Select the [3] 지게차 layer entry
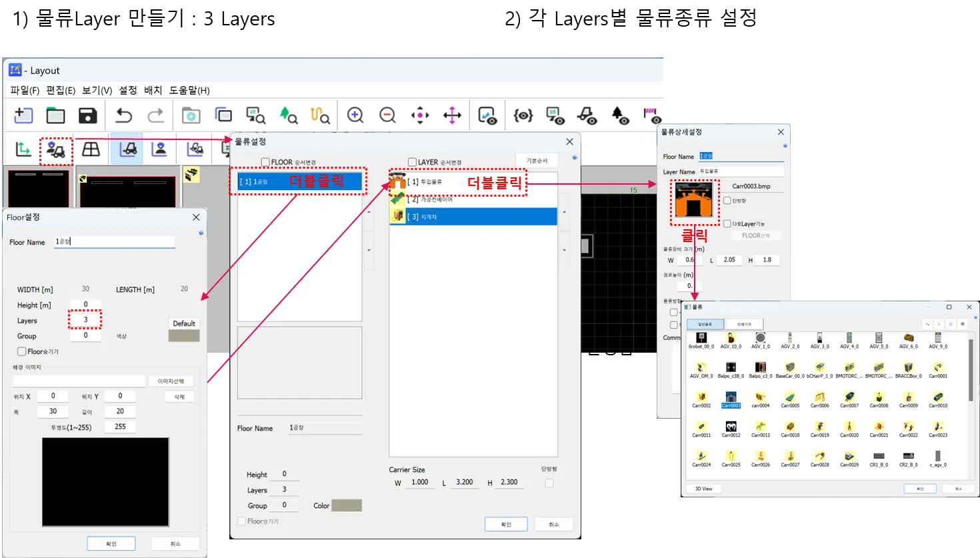The width and height of the screenshot is (980, 558). tap(473, 217)
